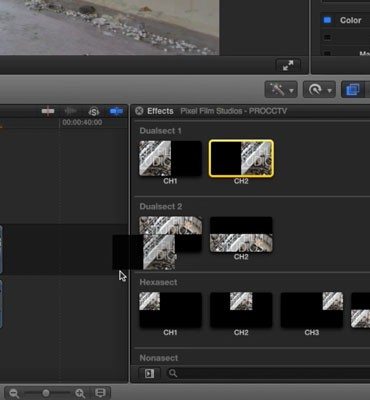Open the clip appearance options
The image size is (370, 400).
pos(100,393)
